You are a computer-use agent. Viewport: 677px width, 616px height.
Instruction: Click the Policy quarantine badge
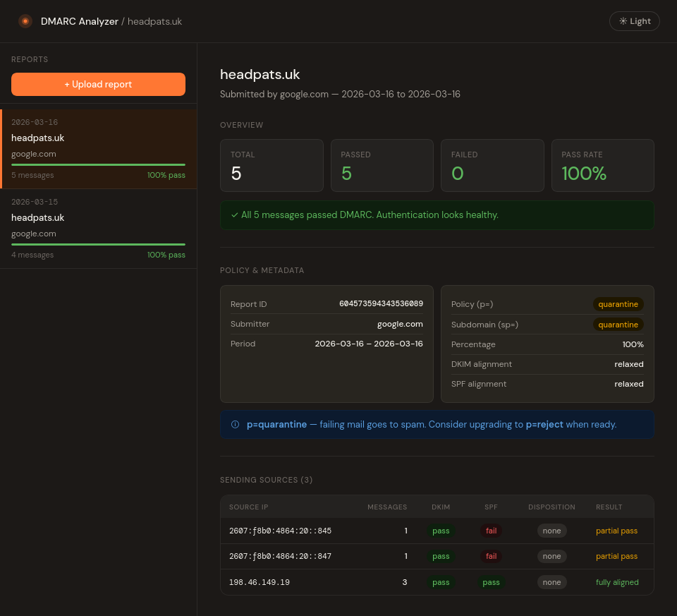click(x=618, y=304)
